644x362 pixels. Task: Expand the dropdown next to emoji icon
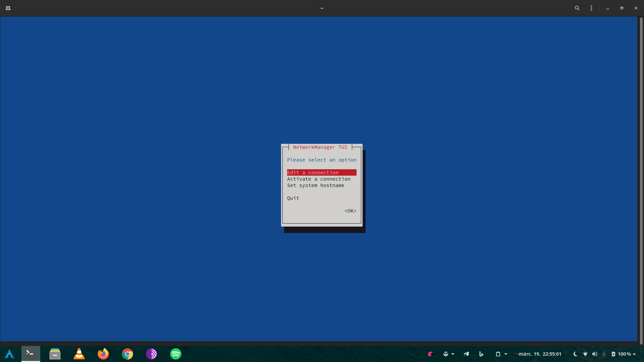(453, 354)
